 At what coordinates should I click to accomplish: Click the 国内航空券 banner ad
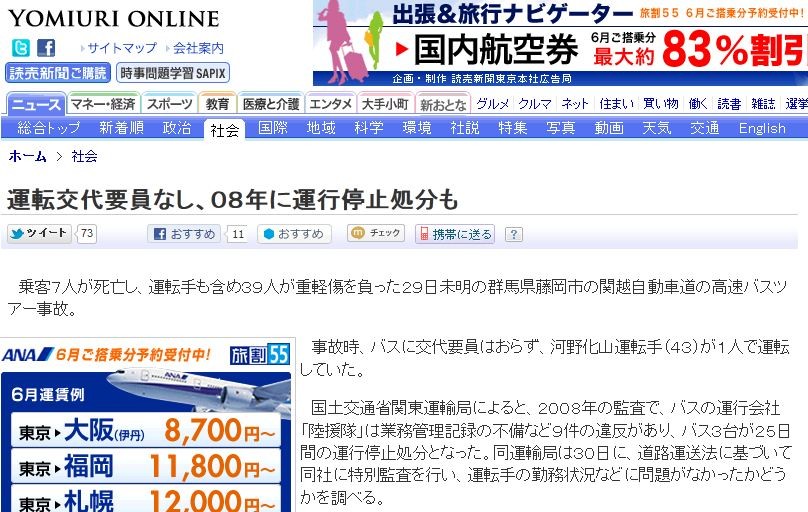coord(560,43)
